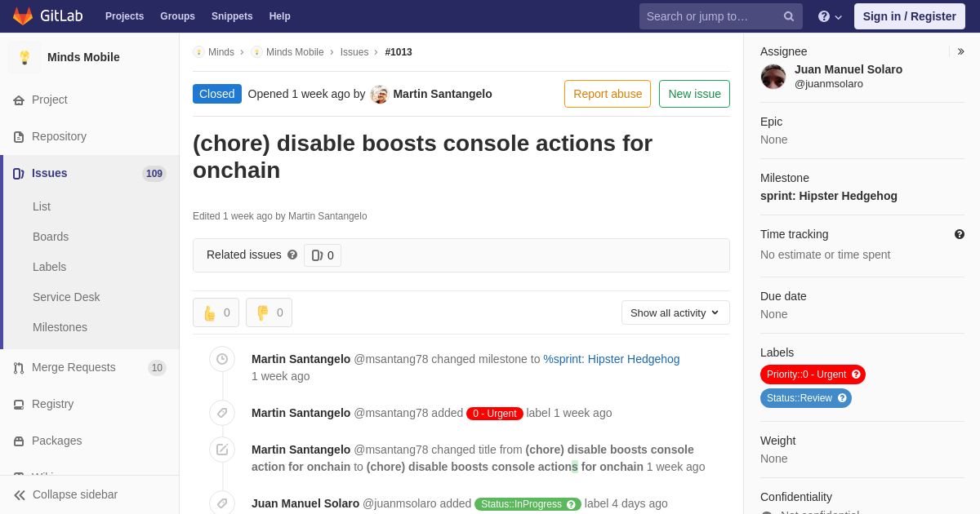Open Show all activity dropdown
Viewport: 980px width, 514px height.
675,312
